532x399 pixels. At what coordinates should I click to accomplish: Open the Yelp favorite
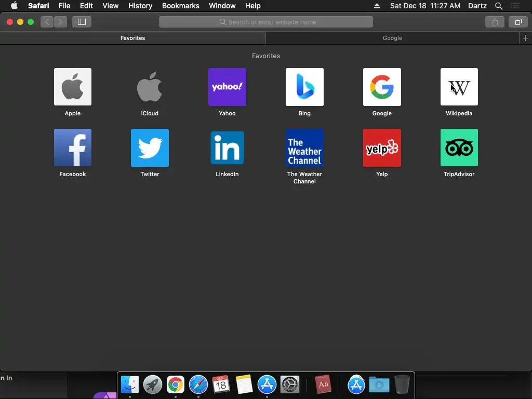click(x=382, y=148)
